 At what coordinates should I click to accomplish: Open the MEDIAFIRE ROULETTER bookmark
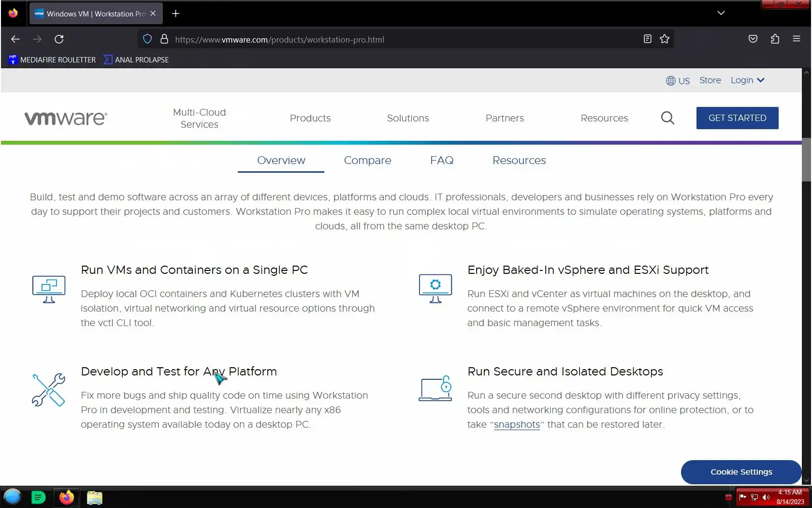(x=52, y=60)
